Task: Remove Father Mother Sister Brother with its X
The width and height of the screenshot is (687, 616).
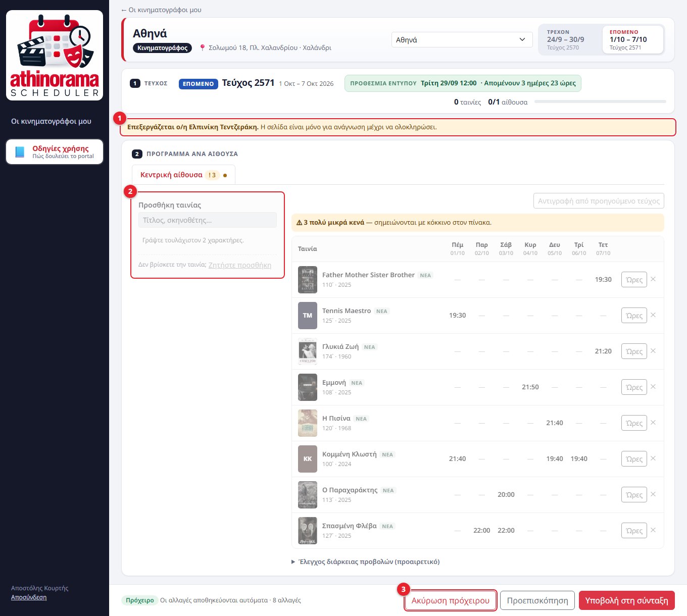Action: [x=653, y=279]
